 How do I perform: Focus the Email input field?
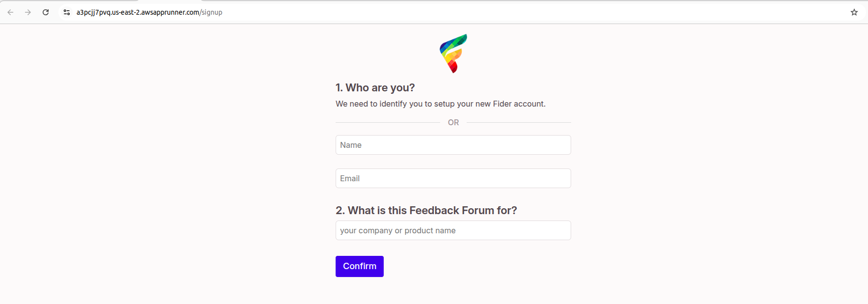point(453,178)
